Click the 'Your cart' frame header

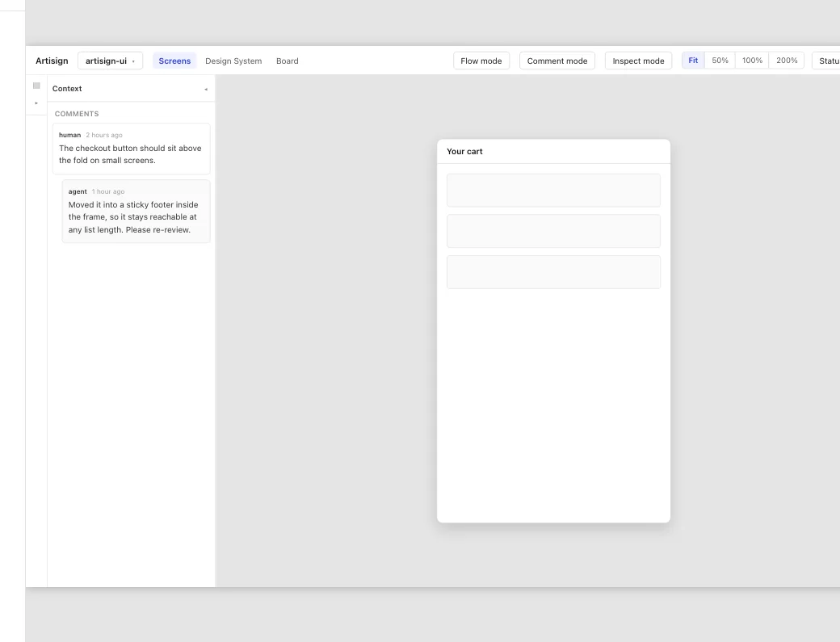tap(553, 152)
